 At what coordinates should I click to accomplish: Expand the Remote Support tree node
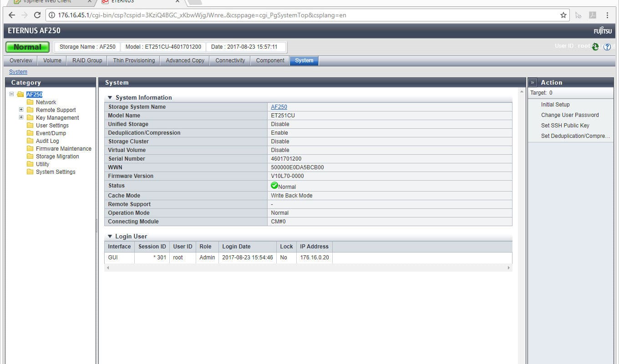click(x=21, y=110)
